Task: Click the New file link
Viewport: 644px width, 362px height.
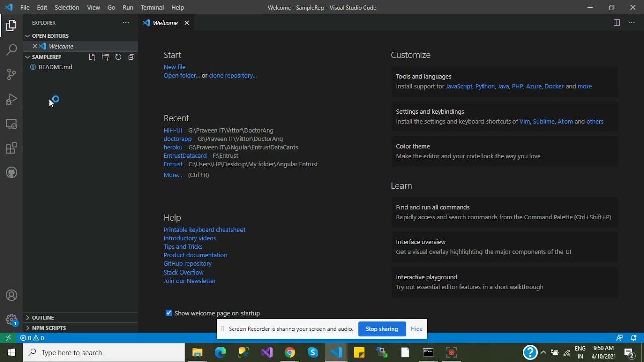Action: pyautogui.click(x=174, y=67)
